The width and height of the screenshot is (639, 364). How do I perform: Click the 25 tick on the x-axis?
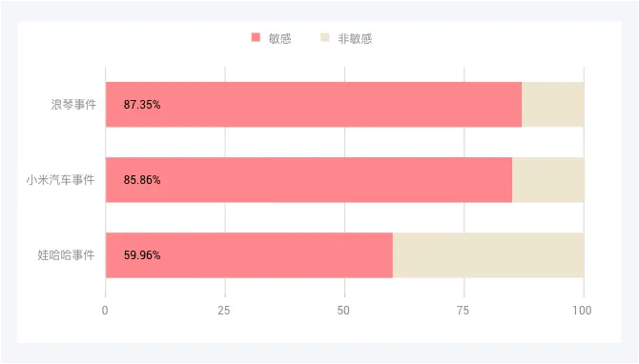tap(224, 311)
